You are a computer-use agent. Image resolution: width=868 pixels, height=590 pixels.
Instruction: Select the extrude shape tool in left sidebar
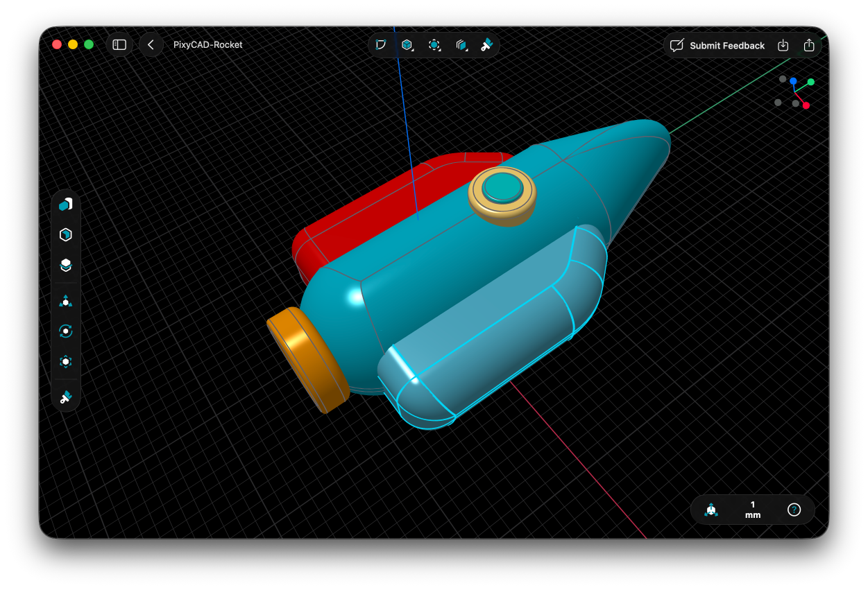click(x=65, y=204)
